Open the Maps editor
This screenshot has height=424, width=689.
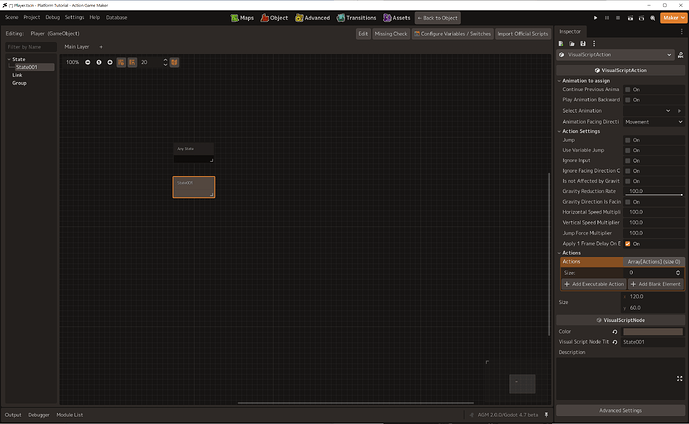click(242, 18)
